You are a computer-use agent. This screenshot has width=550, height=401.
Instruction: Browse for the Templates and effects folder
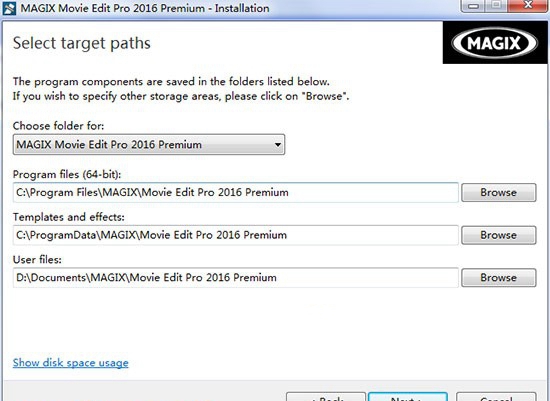pos(498,235)
